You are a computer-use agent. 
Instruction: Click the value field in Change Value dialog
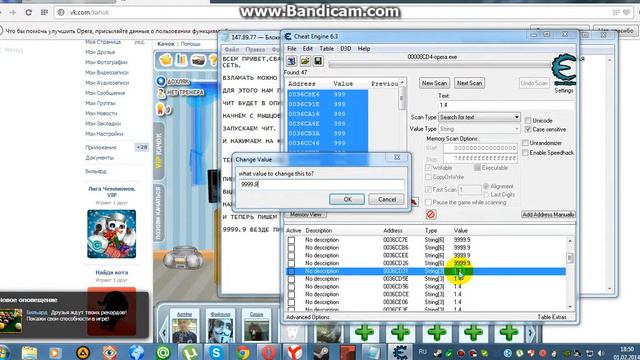[x=321, y=184]
